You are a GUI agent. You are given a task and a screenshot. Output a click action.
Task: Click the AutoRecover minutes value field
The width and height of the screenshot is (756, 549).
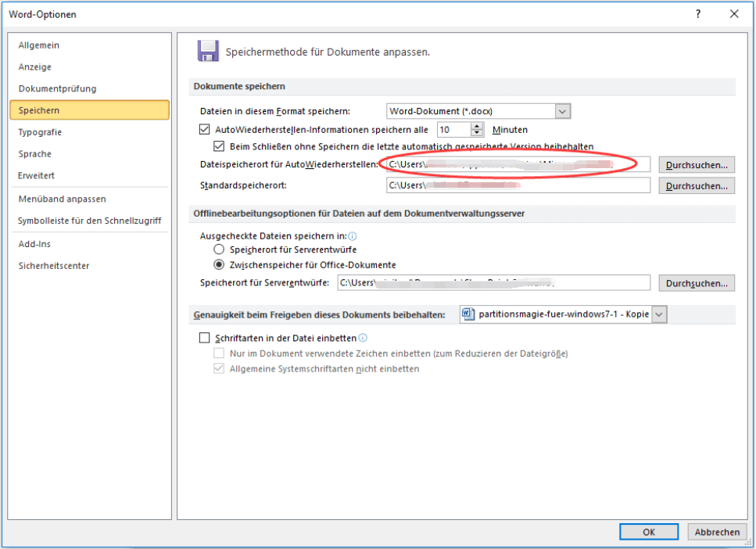coord(453,129)
